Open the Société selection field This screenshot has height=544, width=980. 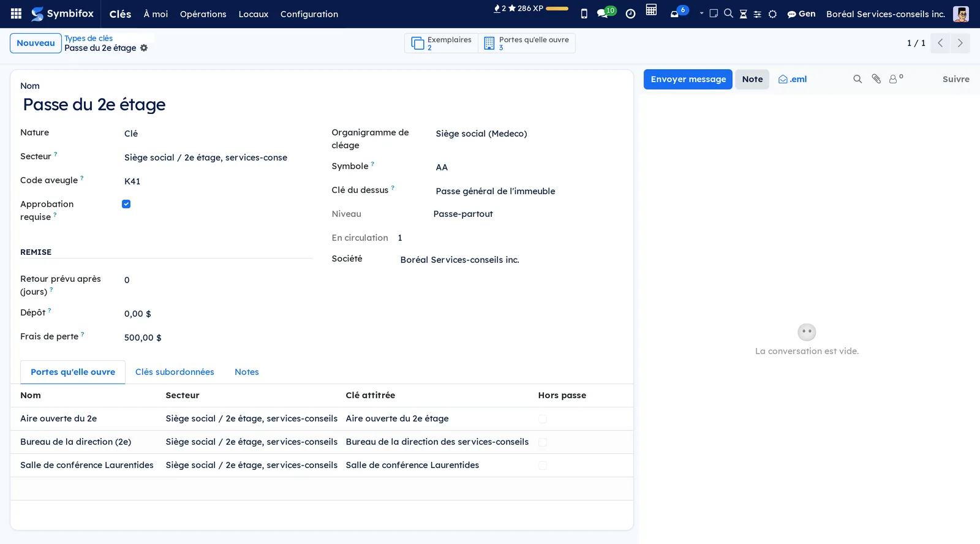click(511, 260)
